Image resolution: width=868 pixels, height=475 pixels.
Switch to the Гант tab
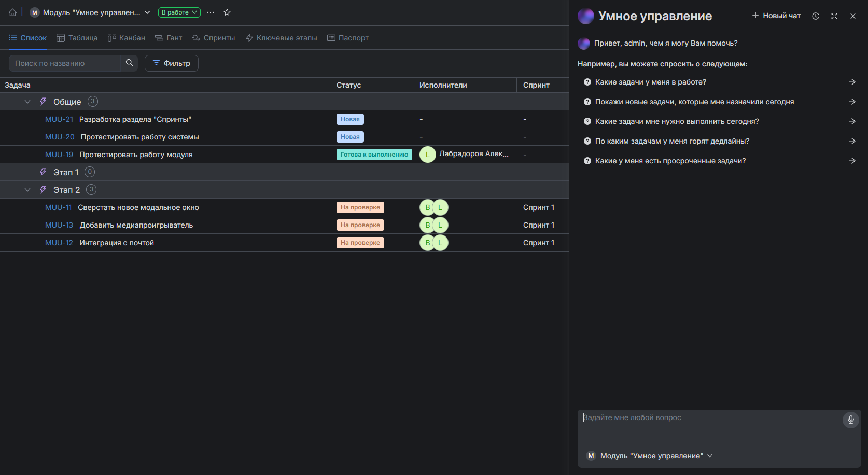169,38
